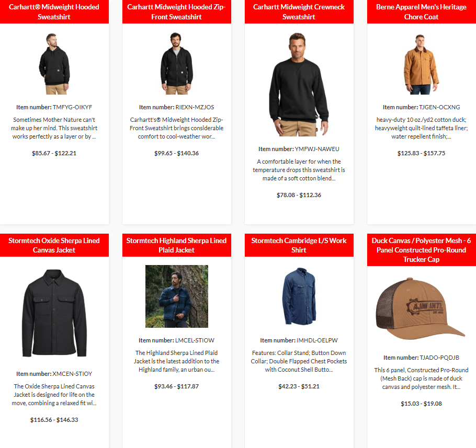Click the chore coat description text
Image resolution: width=476 pixels, height=448 pixels.
[422, 128]
